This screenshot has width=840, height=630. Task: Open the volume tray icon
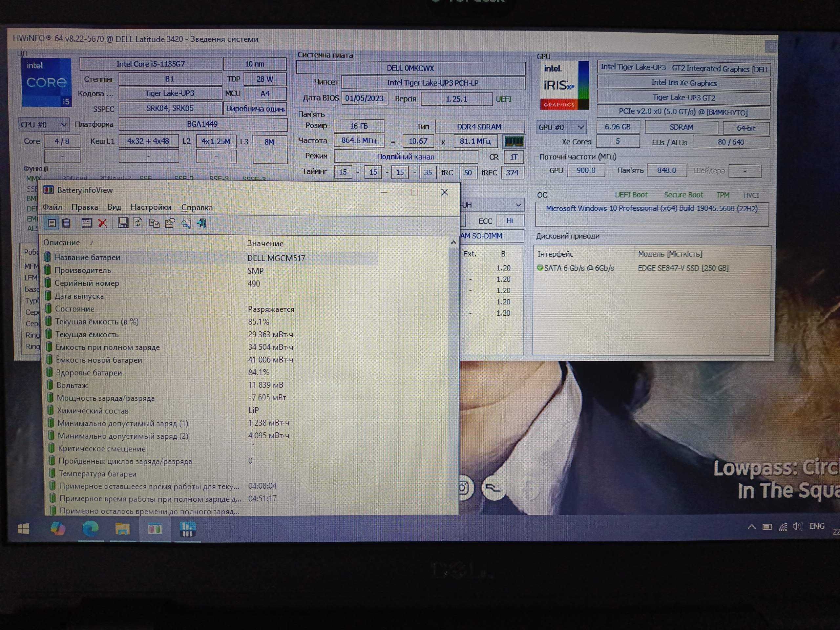(797, 526)
